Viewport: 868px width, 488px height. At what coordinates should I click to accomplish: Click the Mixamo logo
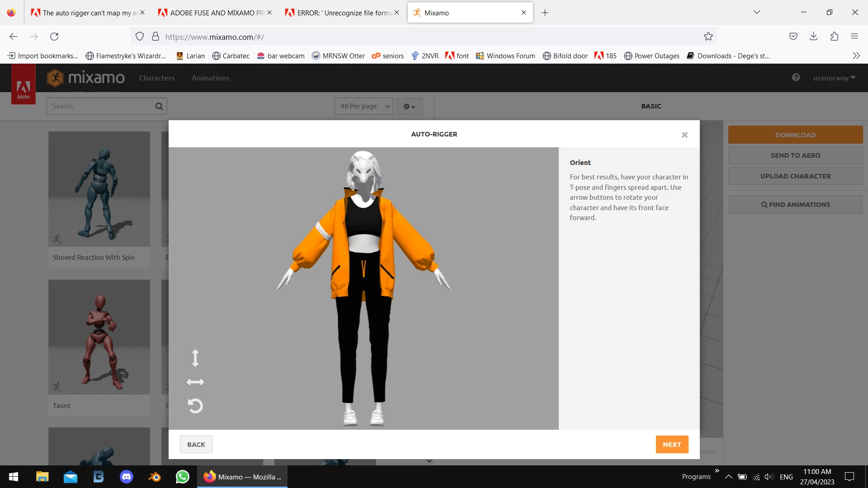click(86, 78)
